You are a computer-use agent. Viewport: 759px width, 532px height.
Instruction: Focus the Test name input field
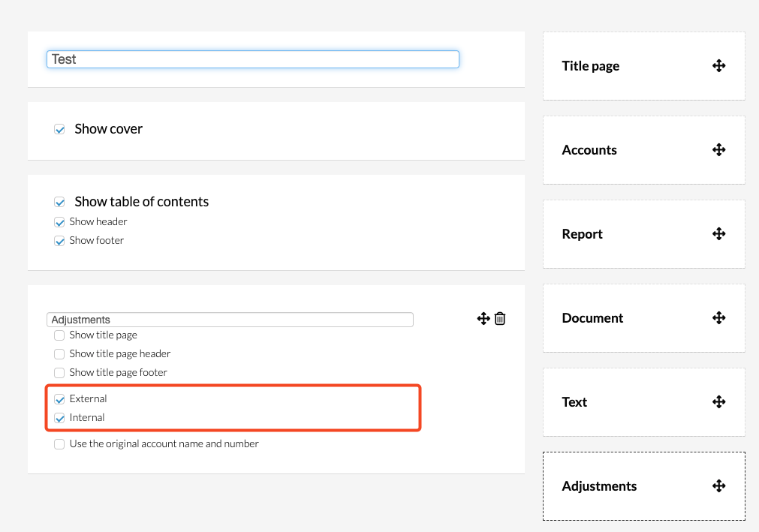[x=252, y=59]
